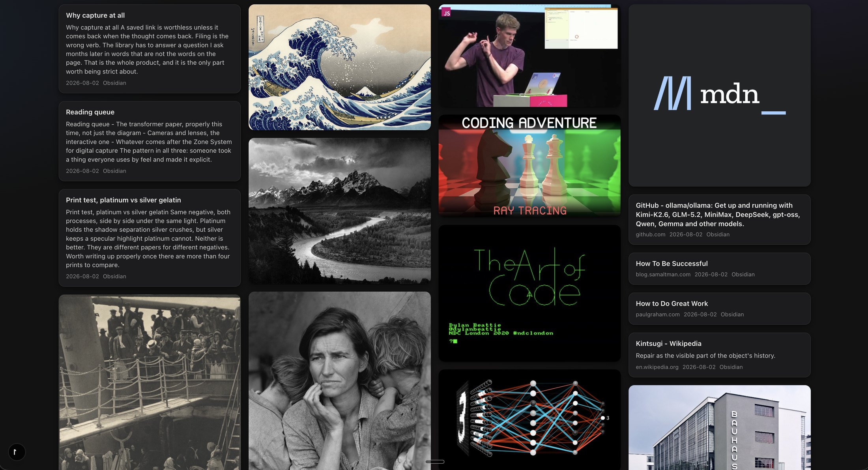Open the Coding Adventure Ray Tracing thumbnail

tap(529, 166)
